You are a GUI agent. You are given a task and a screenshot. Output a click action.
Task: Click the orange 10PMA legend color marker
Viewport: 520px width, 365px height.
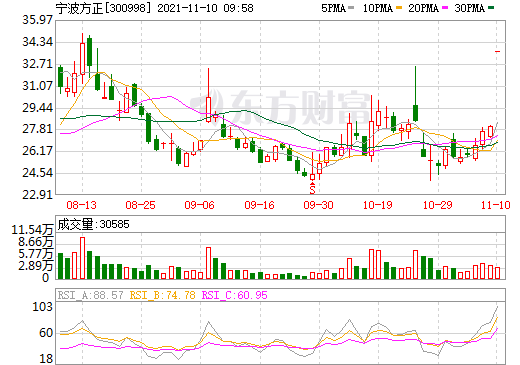click(x=399, y=7)
